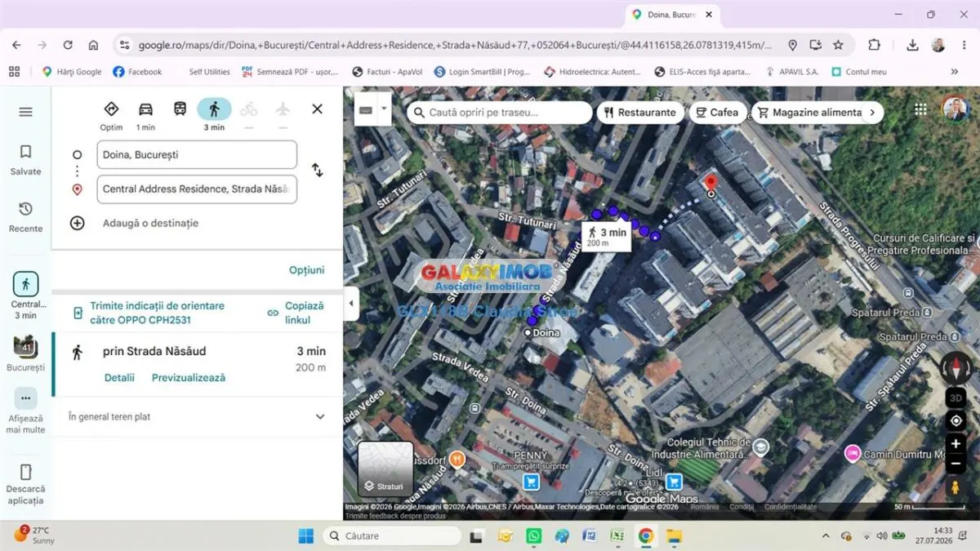
Task: Open Chrome extensions puzzle icon
Action: pyautogui.click(x=875, y=45)
